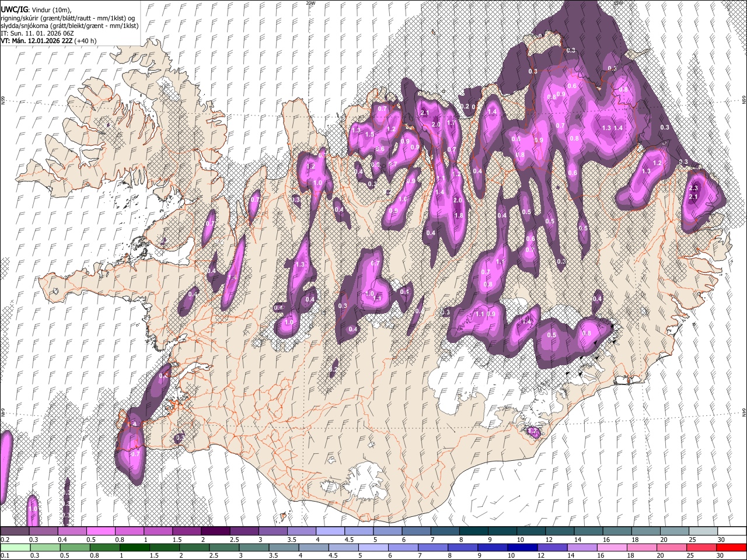The image size is (747, 560).
Task: Click the upper legend swatch between 25 and 30
Action: click(x=703, y=531)
